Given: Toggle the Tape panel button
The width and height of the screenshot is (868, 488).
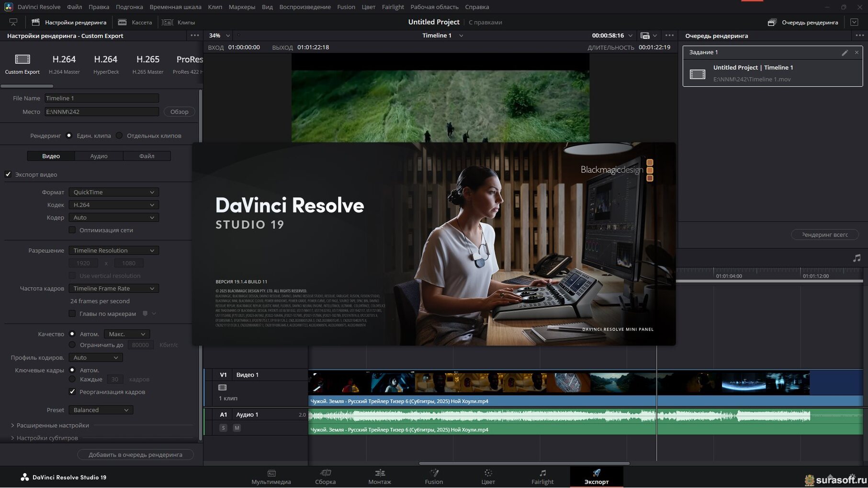Looking at the screenshot, I should coord(135,22).
